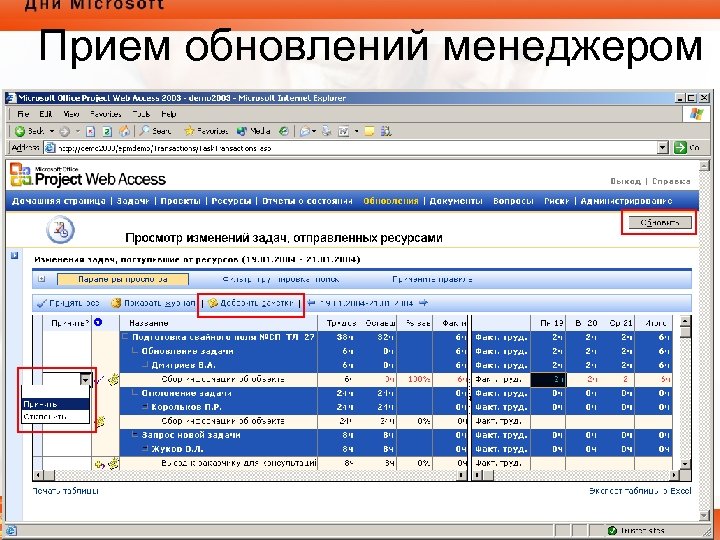Open the View menu
Viewport: 720px width, 540px height.
click(71, 114)
